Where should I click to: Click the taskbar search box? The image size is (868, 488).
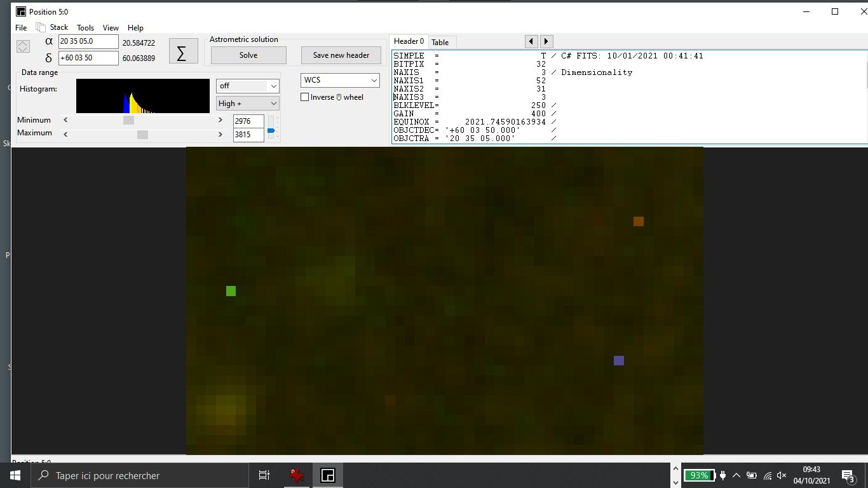[x=140, y=475]
